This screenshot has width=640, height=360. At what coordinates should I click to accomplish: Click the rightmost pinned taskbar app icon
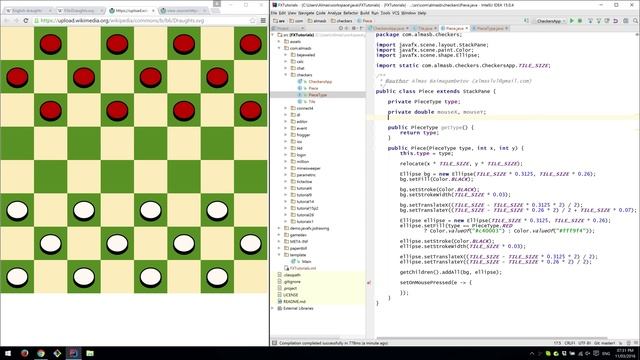(x=90, y=353)
